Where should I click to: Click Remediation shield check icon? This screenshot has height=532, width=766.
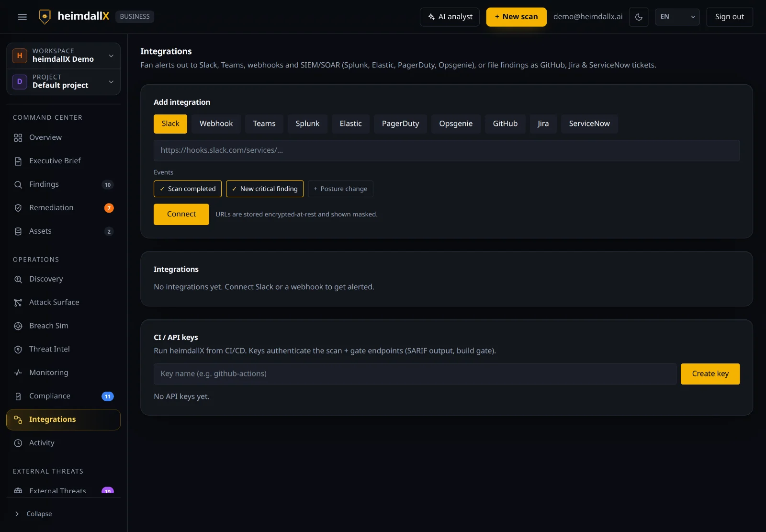point(18,208)
